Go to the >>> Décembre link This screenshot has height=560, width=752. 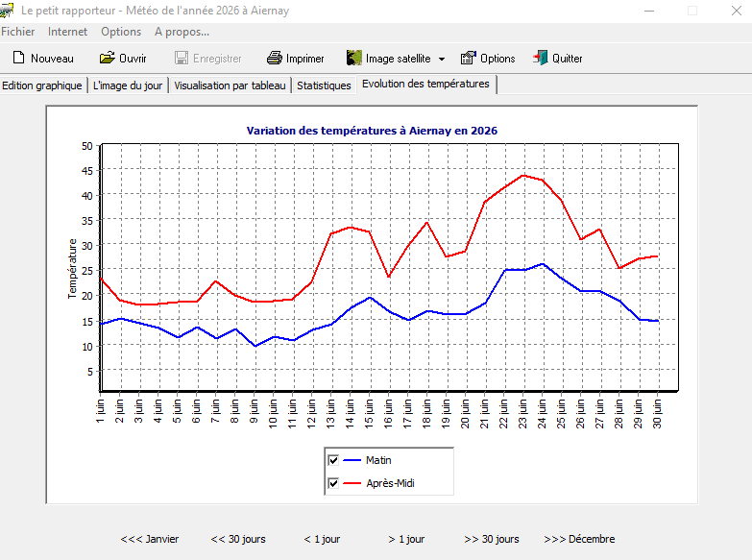[x=579, y=539]
